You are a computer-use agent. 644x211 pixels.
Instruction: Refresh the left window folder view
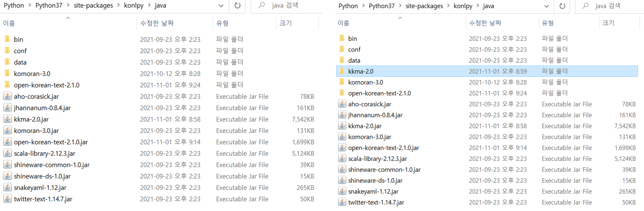point(237,5)
